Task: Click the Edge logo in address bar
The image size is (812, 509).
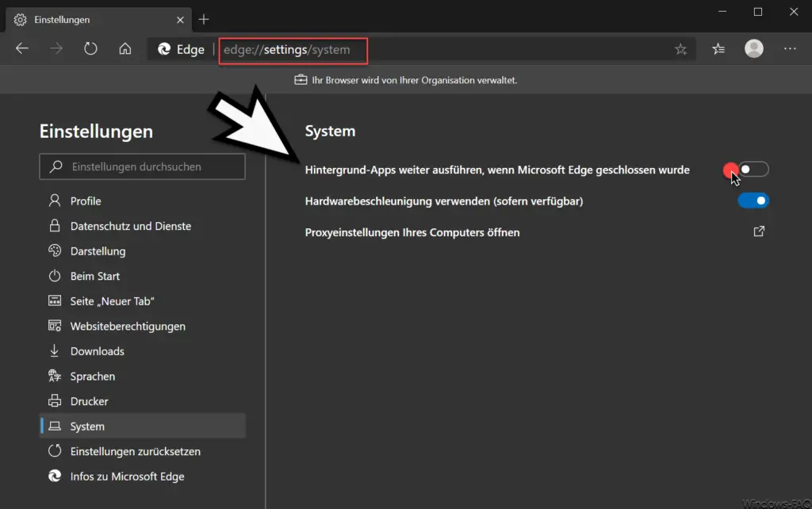Action: (164, 48)
